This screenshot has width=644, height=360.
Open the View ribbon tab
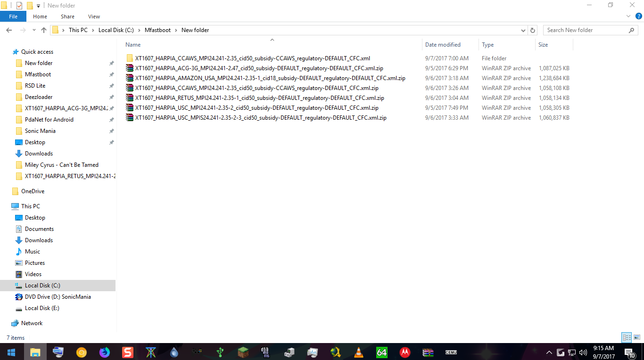94,16
